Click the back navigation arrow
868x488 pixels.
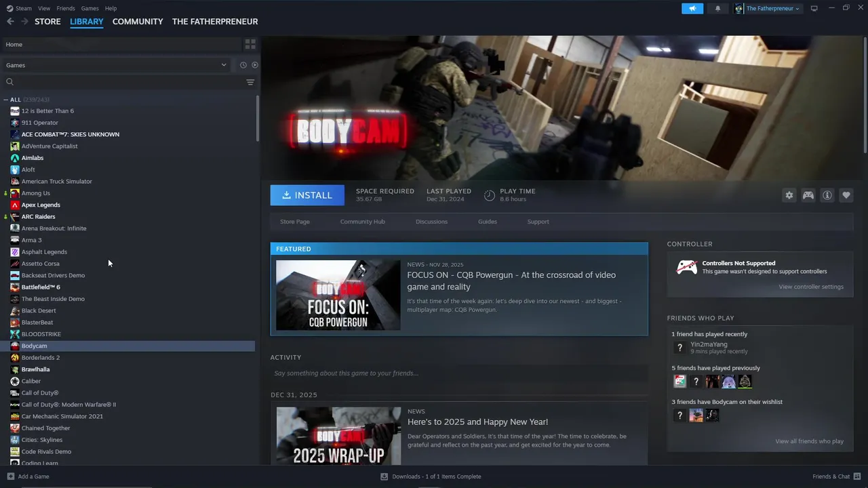(x=10, y=22)
